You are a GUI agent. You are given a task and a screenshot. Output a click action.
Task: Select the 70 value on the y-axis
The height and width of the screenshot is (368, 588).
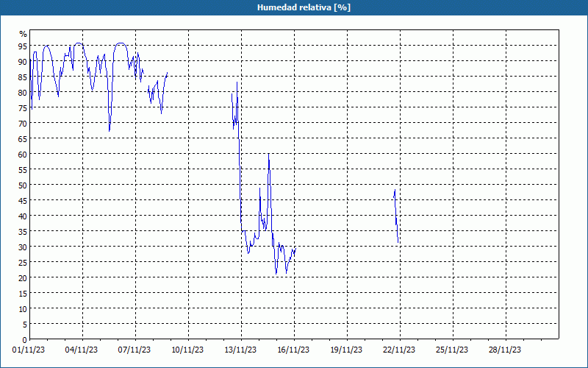[23, 123]
